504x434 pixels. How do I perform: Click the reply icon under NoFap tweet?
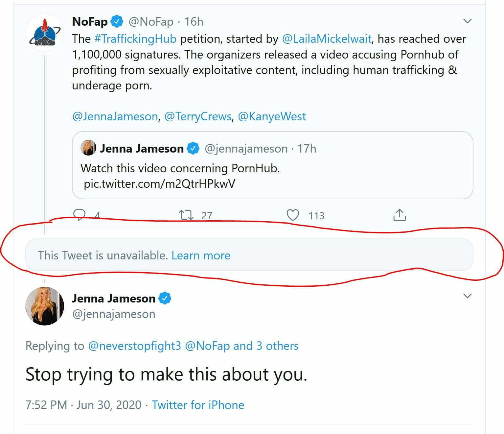point(79,215)
